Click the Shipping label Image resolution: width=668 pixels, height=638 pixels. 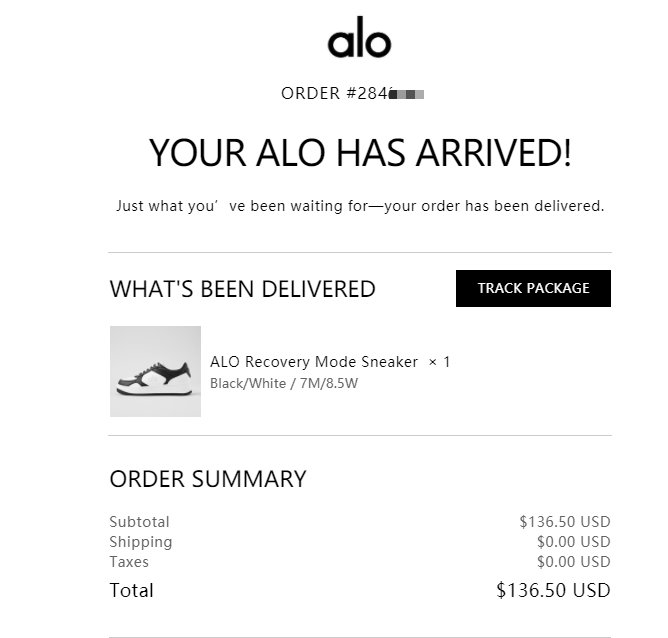click(140, 542)
